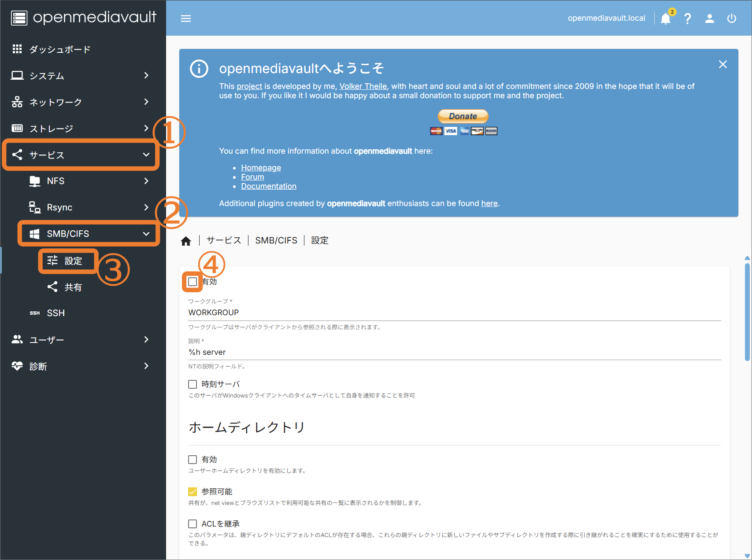Expand the ストレージ menu chevron
The height and width of the screenshot is (560, 752).
click(x=146, y=128)
